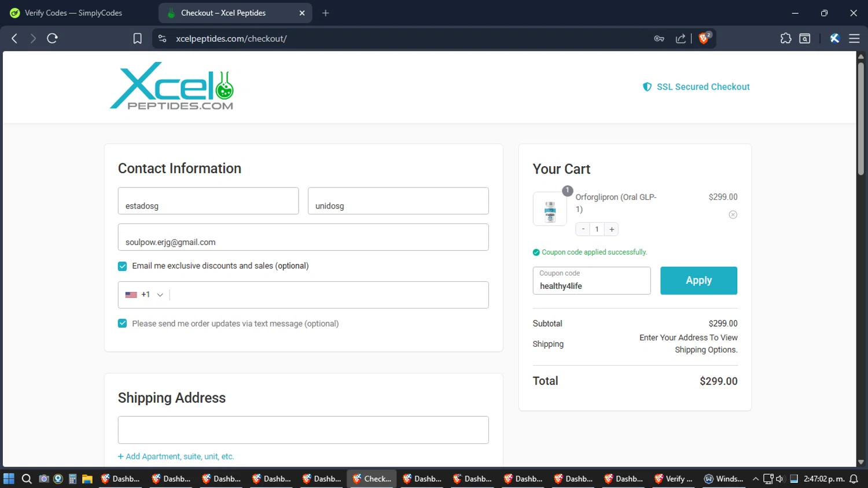The height and width of the screenshot is (488, 868).
Task: Open the notifications bell in taskbar
Action: click(x=854, y=479)
